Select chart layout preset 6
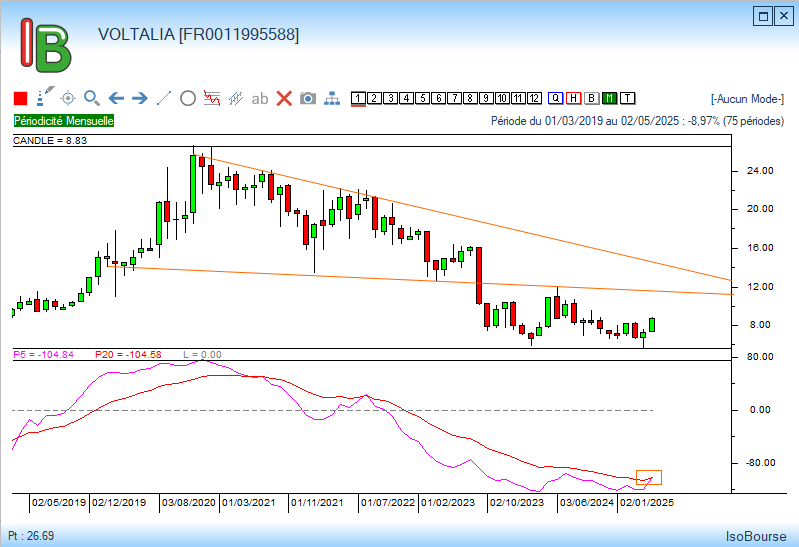The image size is (799, 547). tap(438, 98)
